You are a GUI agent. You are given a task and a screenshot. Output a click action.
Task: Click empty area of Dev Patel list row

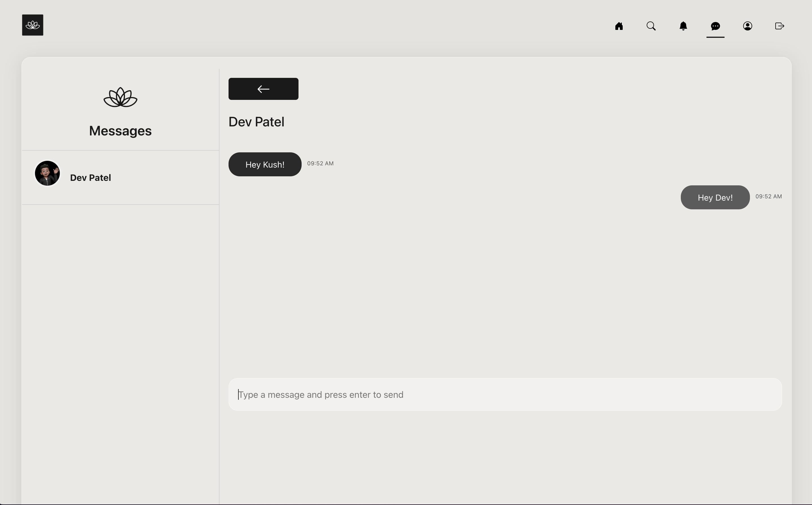click(167, 178)
